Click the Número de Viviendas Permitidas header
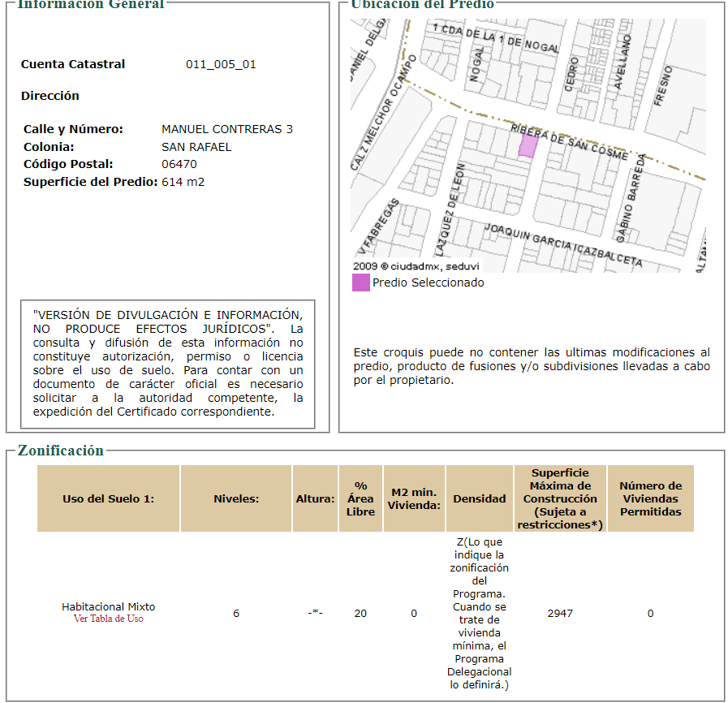The width and height of the screenshot is (728, 703). (x=650, y=498)
